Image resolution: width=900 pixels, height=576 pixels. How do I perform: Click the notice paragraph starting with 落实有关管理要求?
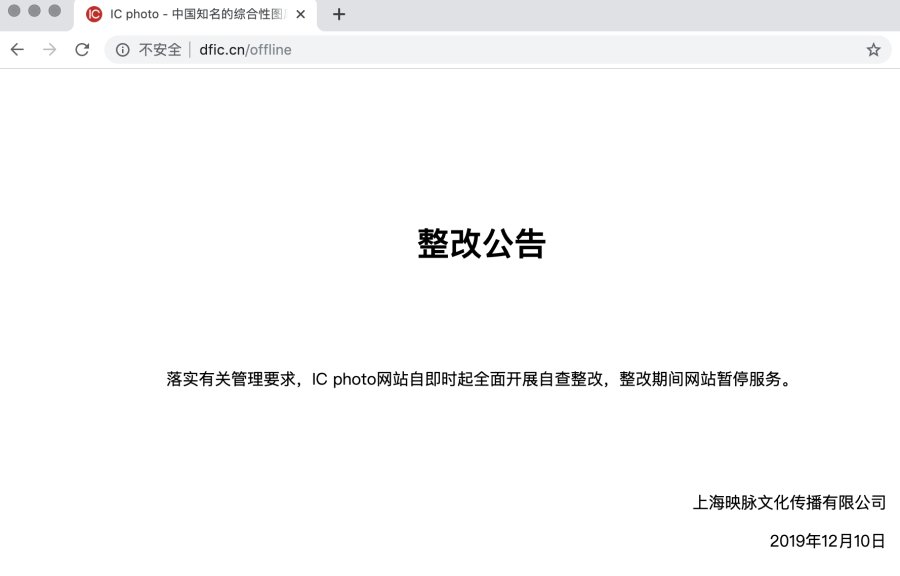coord(479,379)
